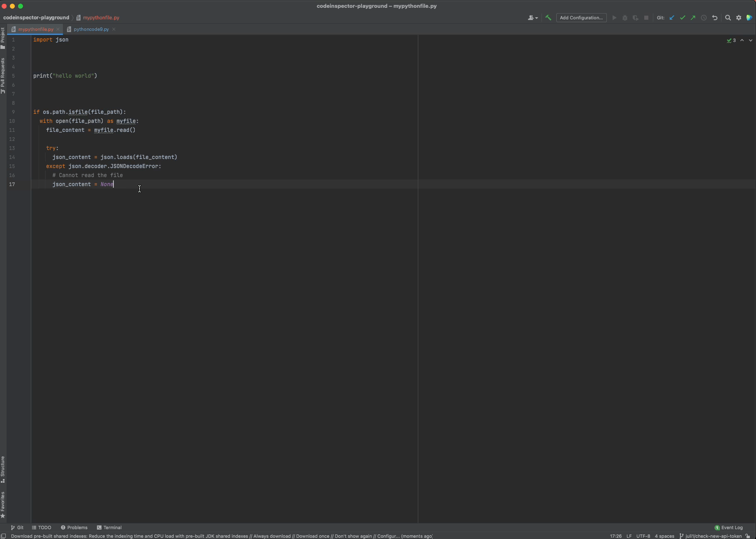The height and width of the screenshot is (539, 756).
Task: Open the Pull Requests tool window
Action: click(3, 76)
